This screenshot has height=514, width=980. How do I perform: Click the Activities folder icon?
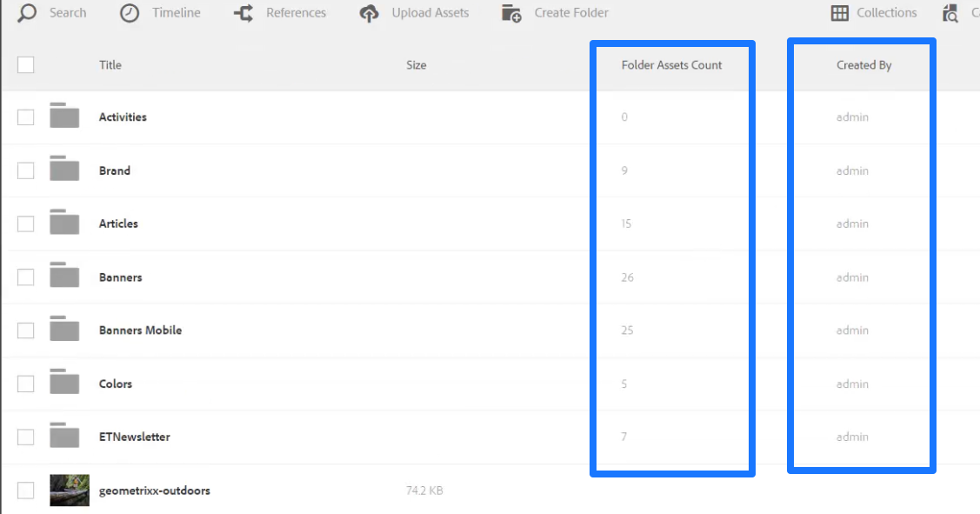click(63, 116)
